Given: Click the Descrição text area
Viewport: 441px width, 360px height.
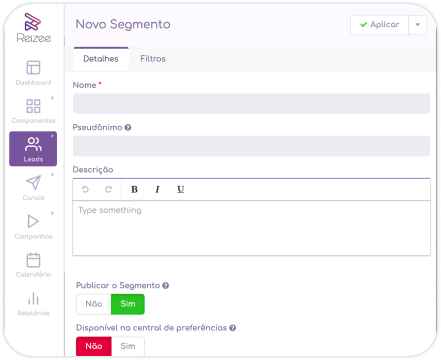Looking at the screenshot, I should point(251,228).
